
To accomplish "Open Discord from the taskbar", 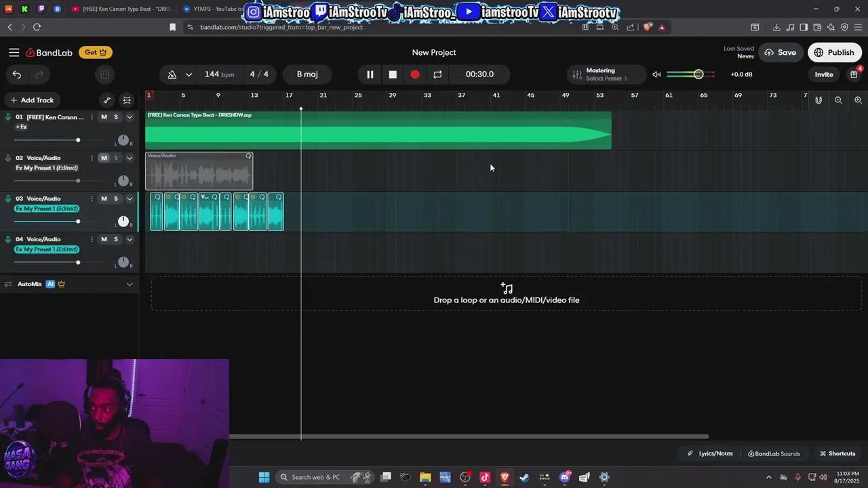I will 565,477.
